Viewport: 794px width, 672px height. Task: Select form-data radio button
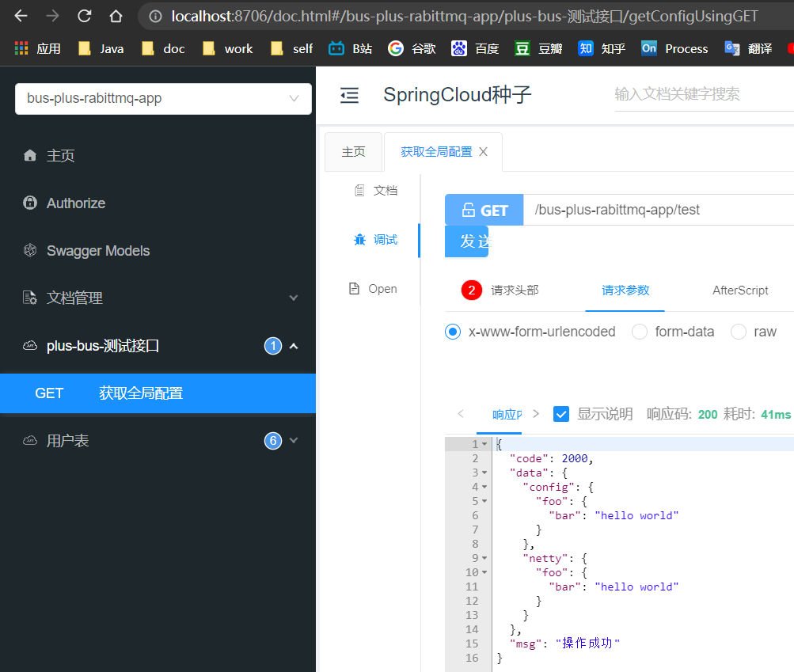[x=640, y=332]
